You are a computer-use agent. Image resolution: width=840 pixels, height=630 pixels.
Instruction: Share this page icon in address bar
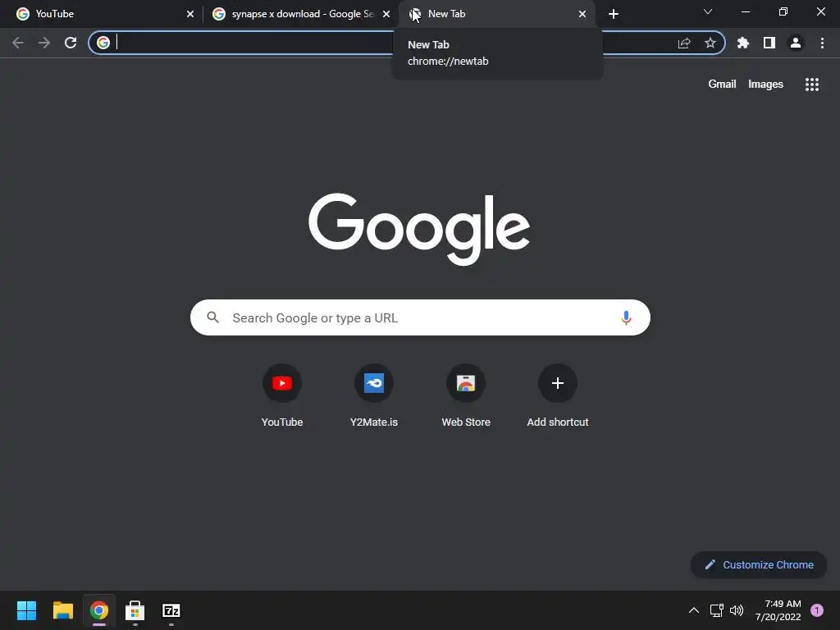(684, 43)
